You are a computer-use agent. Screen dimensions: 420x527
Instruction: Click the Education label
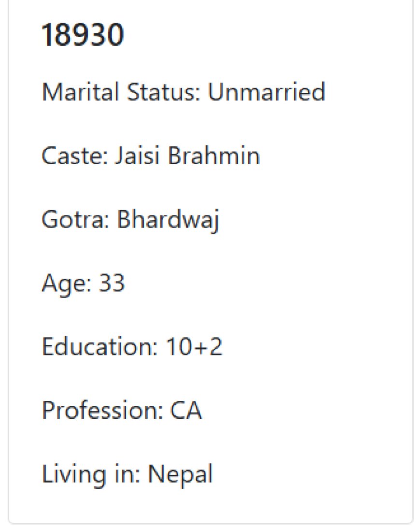coord(99,346)
